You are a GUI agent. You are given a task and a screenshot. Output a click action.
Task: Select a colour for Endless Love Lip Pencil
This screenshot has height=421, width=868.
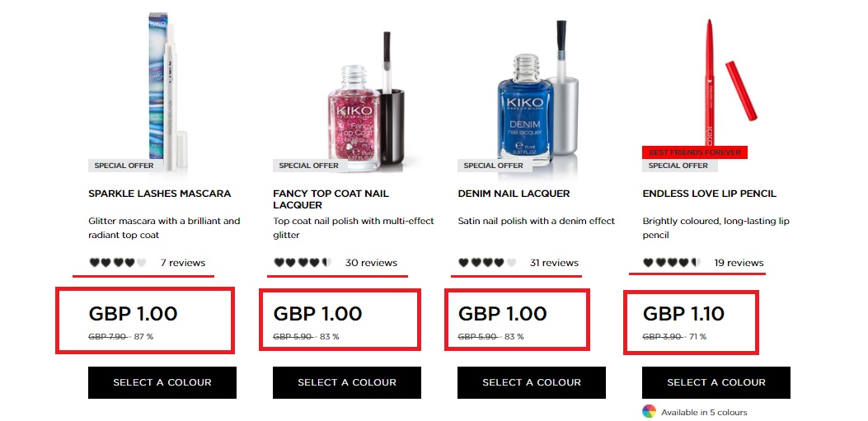716,382
